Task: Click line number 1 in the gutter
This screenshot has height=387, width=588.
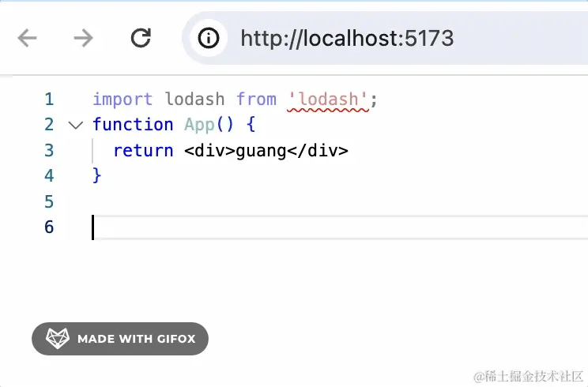Action: 49,100
